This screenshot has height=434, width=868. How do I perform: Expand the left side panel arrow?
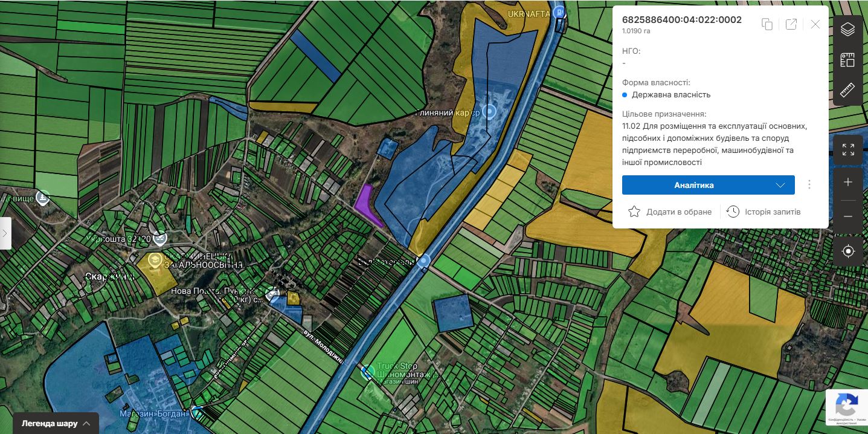click(x=5, y=233)
